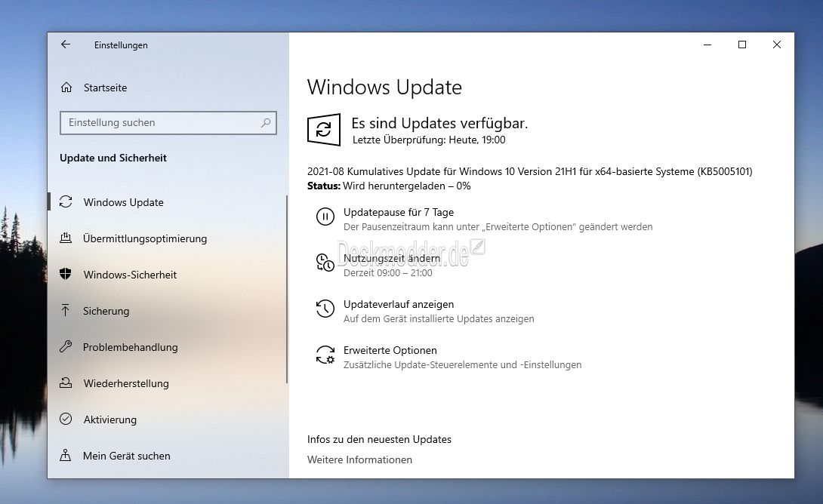Close the Einstellungen window
The width and height of the screenshot is (823, 504).
[777, 45]
